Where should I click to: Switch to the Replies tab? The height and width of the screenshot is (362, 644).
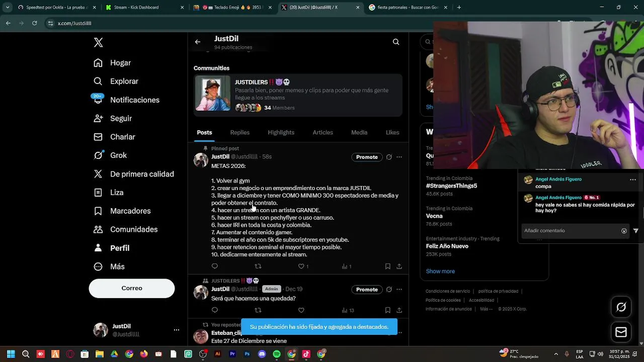240,133
